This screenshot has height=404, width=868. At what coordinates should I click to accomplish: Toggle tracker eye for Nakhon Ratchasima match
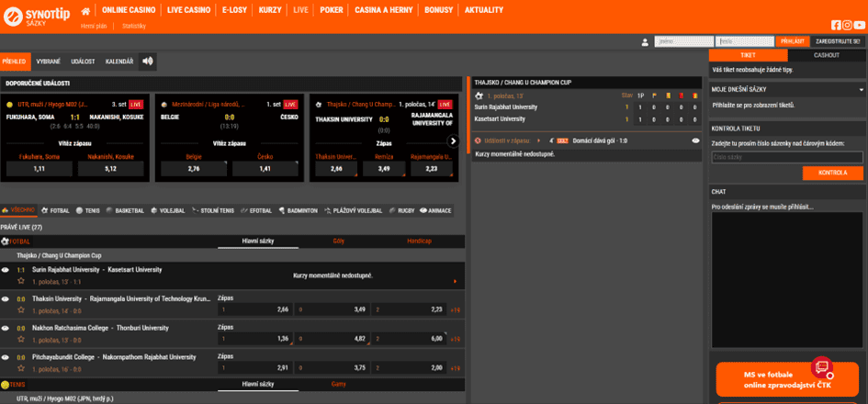tap(6, 328)
